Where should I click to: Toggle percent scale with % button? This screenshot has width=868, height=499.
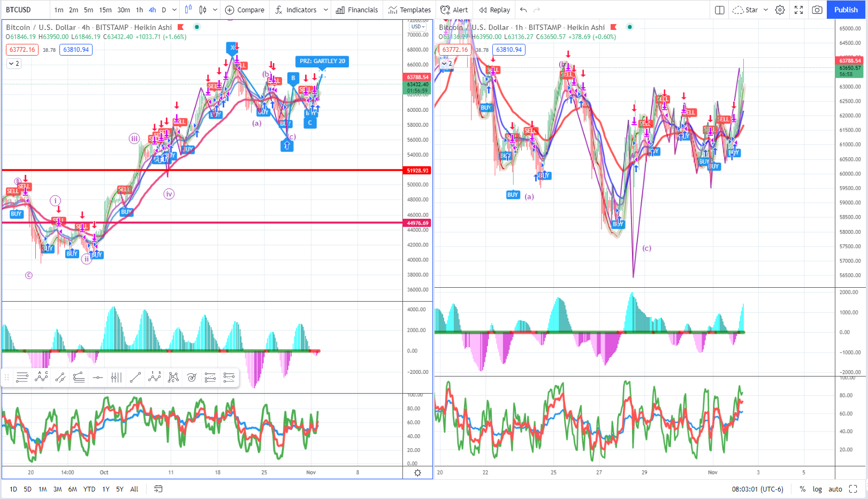[803, 489]
